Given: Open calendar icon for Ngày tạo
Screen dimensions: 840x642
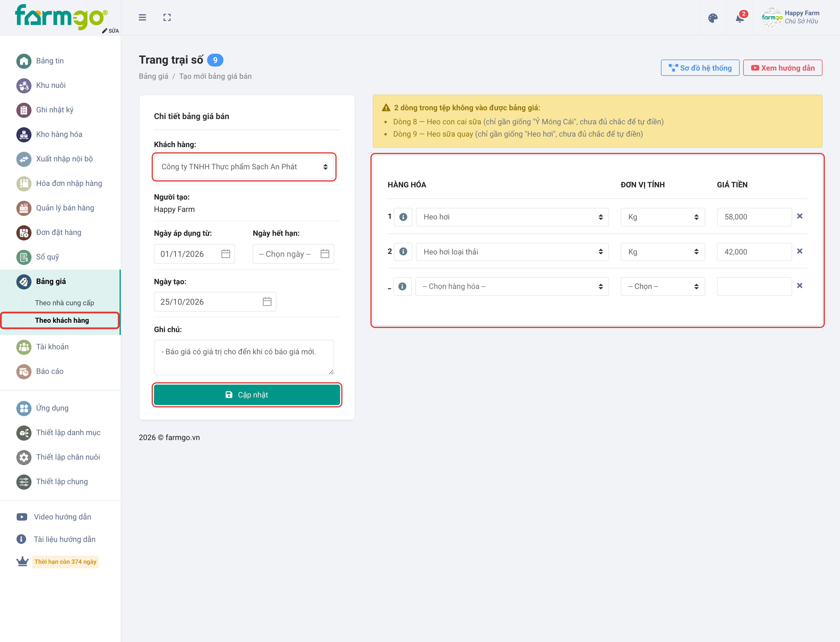Looking at the screenshot, I should tap(267, 301).
